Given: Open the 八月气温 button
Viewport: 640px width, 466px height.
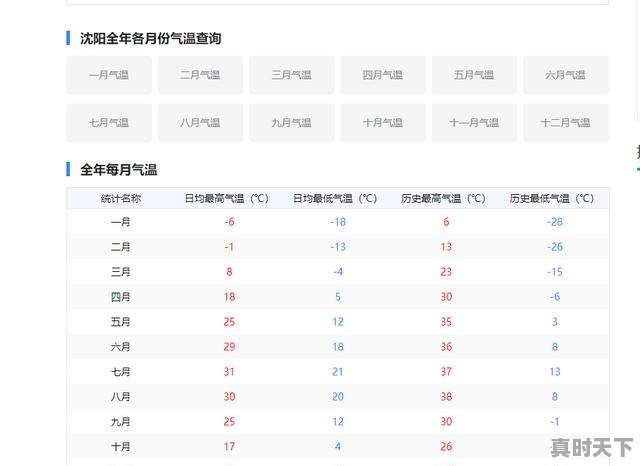Looking at the screenshot, I should 200,123.
